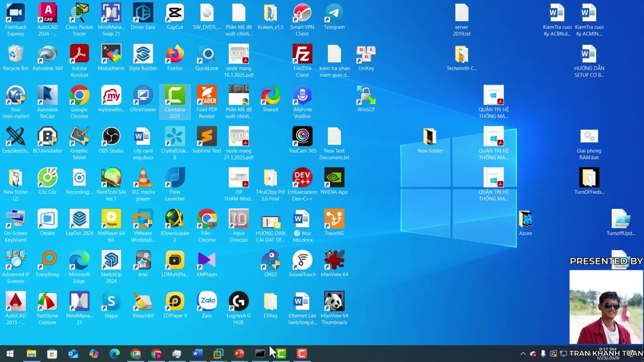Open VMware Workstation shortcut
Image resolution: width=644 pixels, height=362 pixels.
143,226
